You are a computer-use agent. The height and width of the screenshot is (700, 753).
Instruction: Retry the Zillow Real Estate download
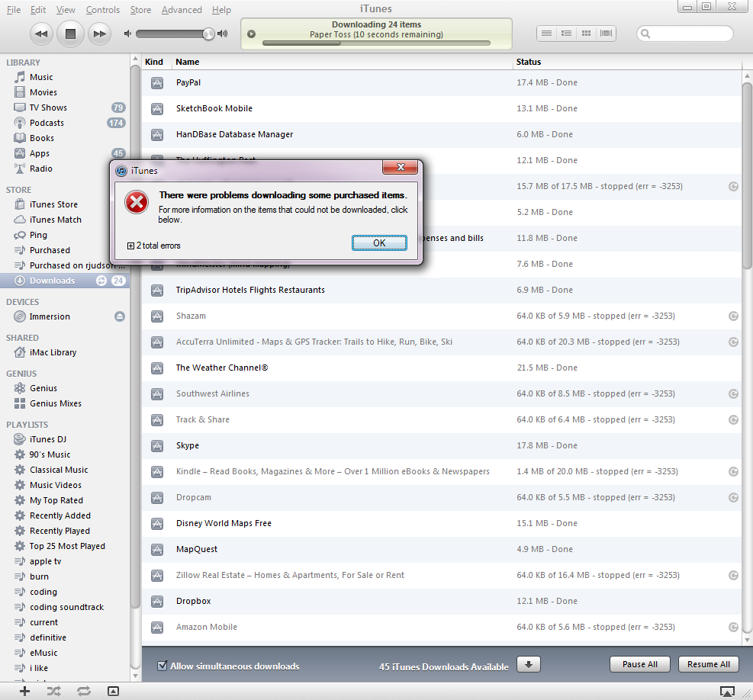point(733,575)
